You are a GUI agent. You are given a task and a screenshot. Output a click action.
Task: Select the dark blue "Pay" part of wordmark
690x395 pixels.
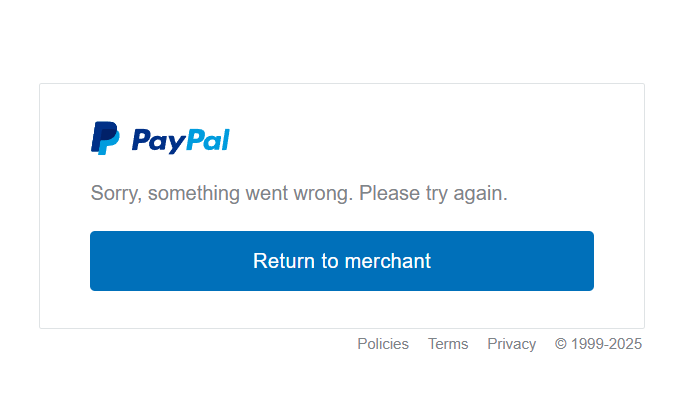(x=159, y=141)
